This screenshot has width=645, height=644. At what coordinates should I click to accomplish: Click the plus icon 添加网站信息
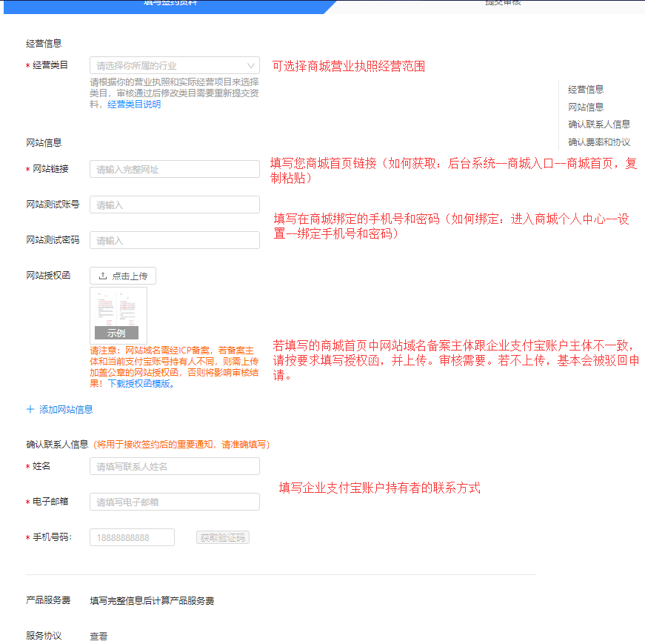coord(30,409)
